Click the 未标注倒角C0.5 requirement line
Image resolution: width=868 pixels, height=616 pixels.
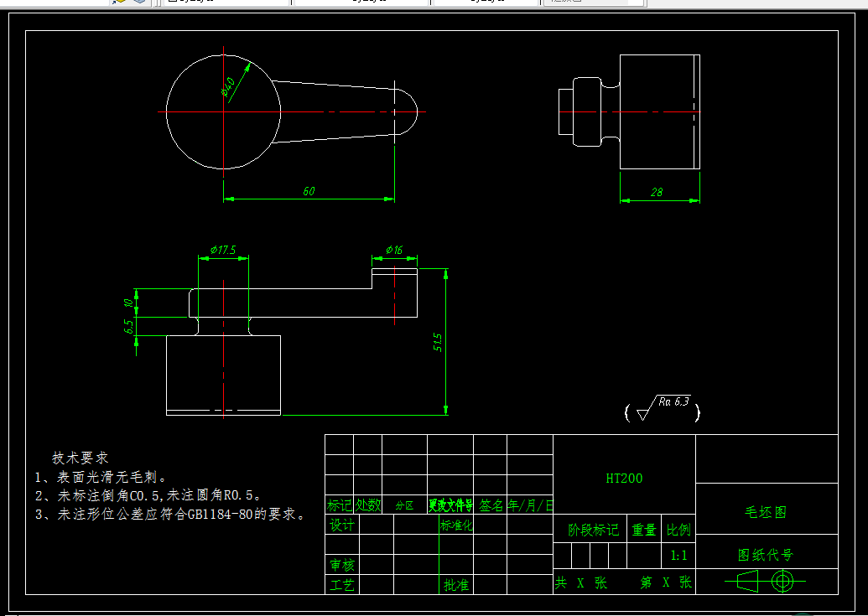coord(148,495)
